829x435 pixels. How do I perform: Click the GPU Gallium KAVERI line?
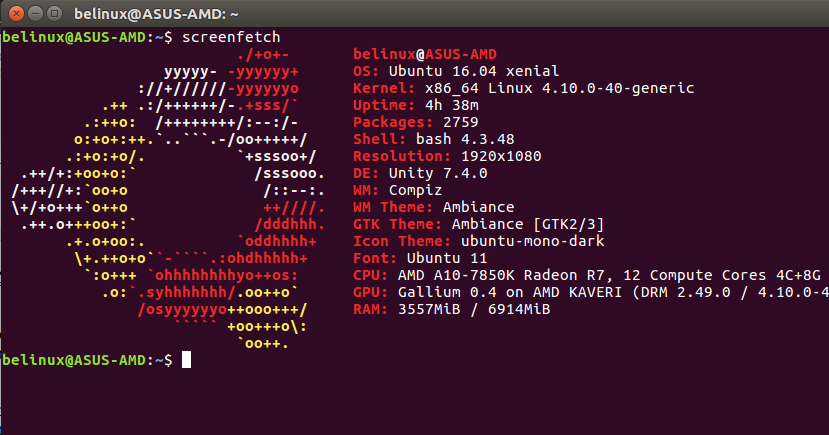pos(591,292)
